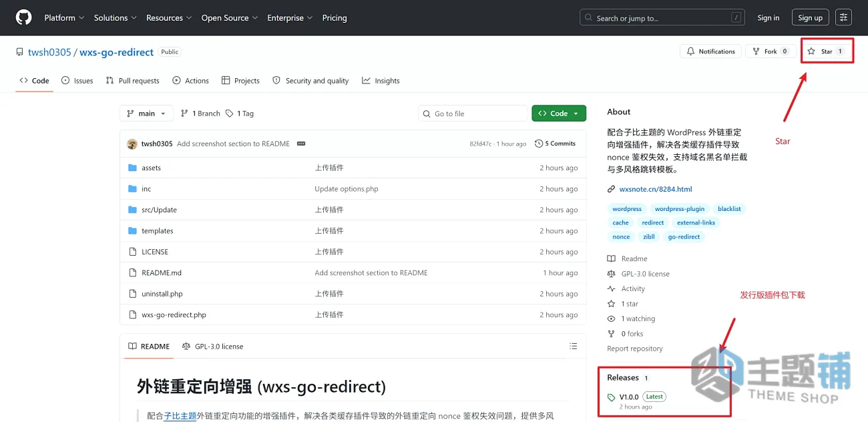Screen dimensions: 868x422
Task: Open the wxsnote.cn/8284.html website link
Action: point(656,190)
